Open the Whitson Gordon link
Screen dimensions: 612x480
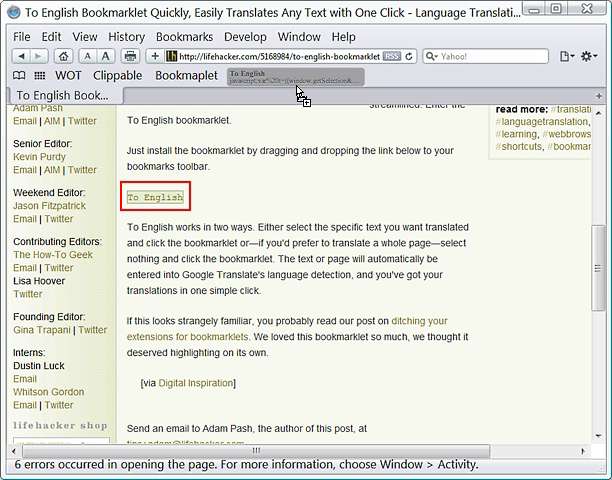(x=48, y=392)
